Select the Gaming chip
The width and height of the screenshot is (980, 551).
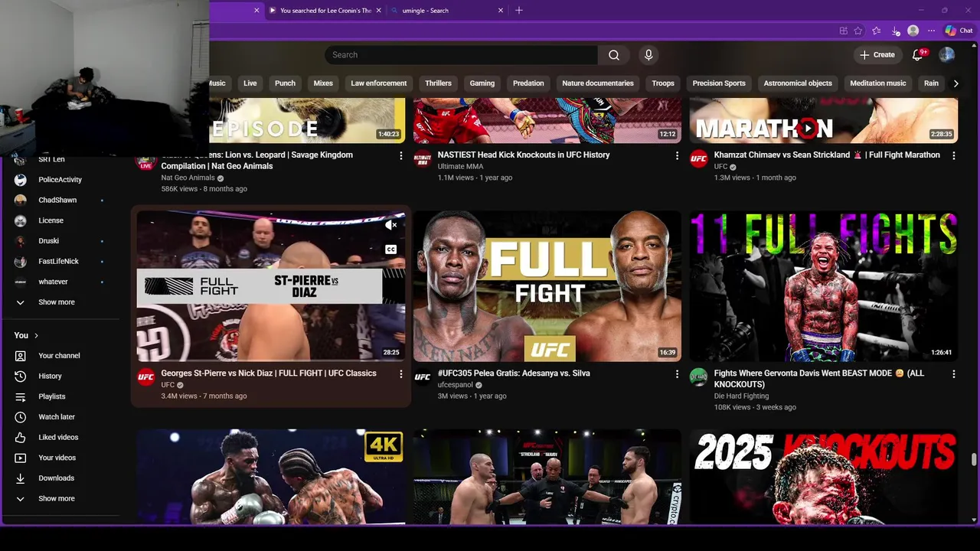point(482,83)
